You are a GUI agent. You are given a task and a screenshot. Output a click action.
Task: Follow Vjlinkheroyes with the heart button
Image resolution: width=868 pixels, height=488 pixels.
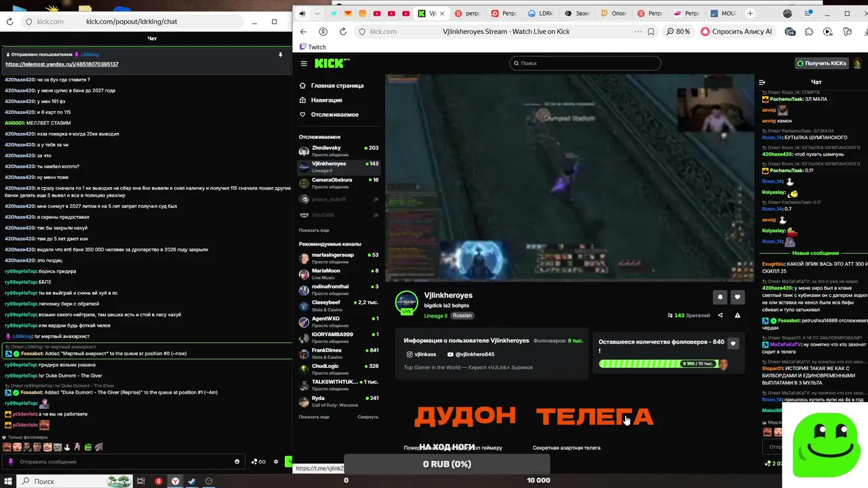tap(737, 297)
